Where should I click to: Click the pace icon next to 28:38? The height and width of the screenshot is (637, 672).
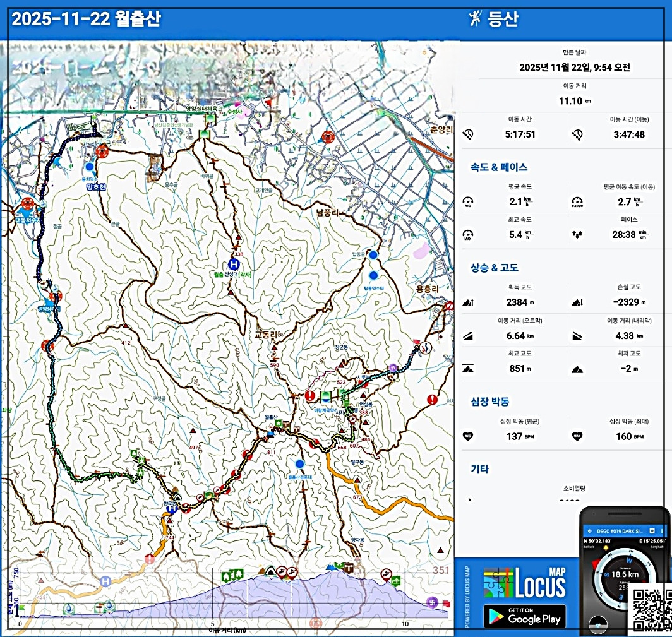tap(577, 234)
